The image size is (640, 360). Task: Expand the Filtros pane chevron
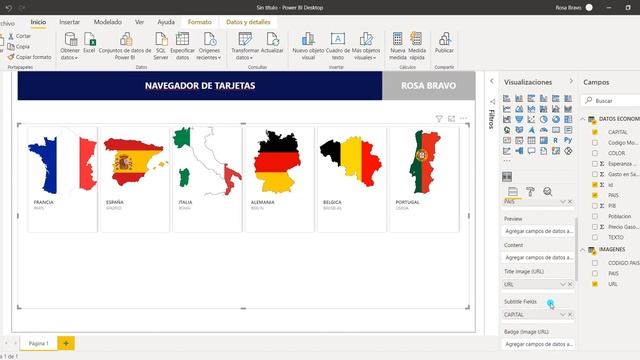(x=492, y=81)
